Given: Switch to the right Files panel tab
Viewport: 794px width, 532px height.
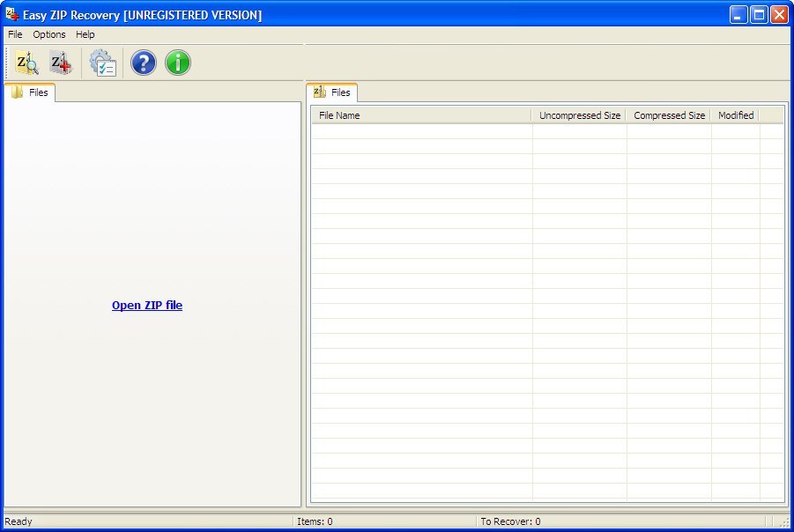Looking at the screenshot, I should pyautogui.click(x=340, y=92).
